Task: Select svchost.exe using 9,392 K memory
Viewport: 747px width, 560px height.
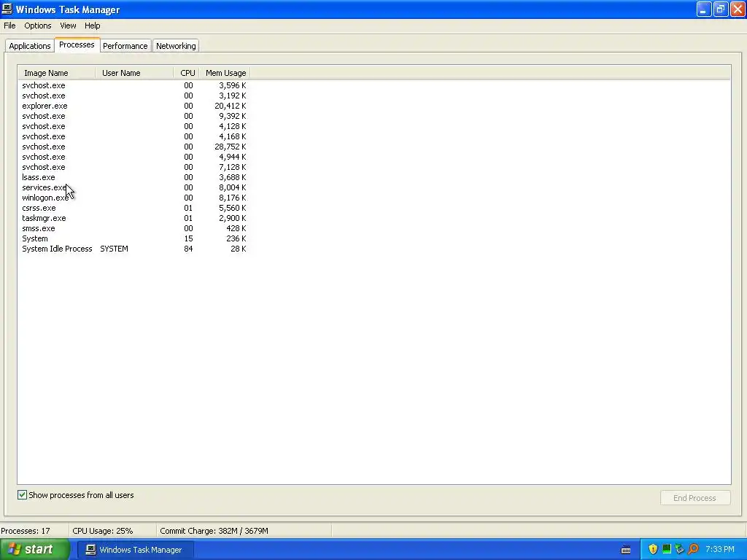Action: click(134, 116)
